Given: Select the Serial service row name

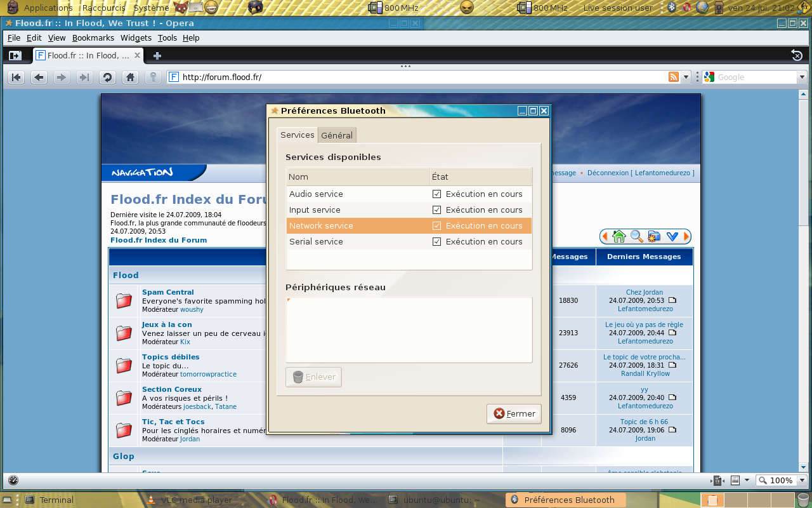Looking at the screenshot, I should (316, 241).
